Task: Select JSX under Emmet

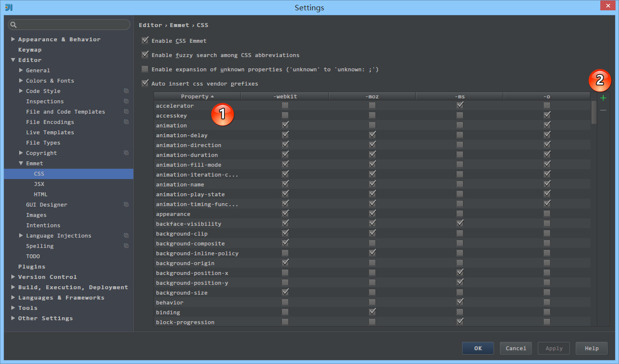Action: (39, 184)
